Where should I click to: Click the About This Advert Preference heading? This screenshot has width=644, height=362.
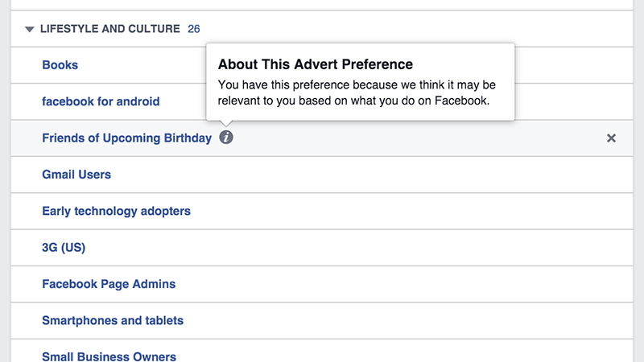(316, 64)
